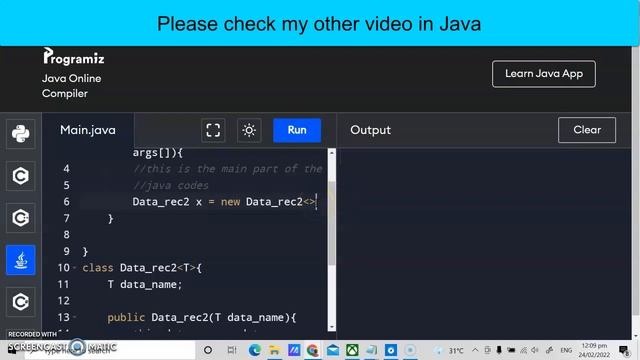This screenshot has width=640, height=360.
Task: Open Cortana circle on the taskbar
Action: pyautogui.click(x=208, y=350)
